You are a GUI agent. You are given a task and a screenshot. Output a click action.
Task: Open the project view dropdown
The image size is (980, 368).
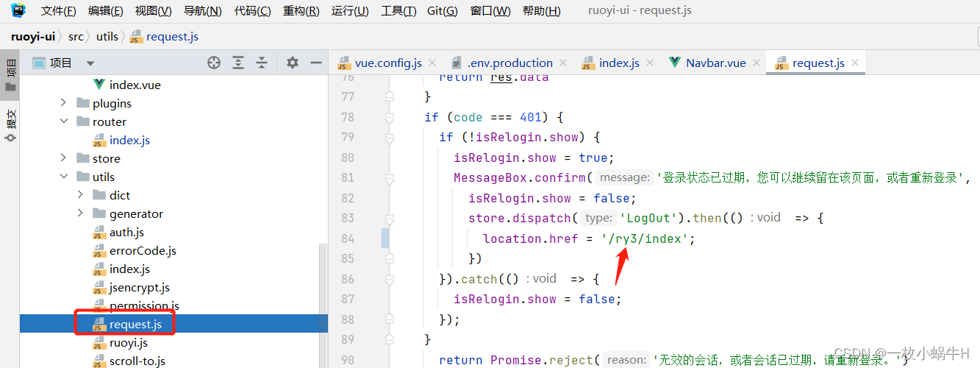pos(90,63)
